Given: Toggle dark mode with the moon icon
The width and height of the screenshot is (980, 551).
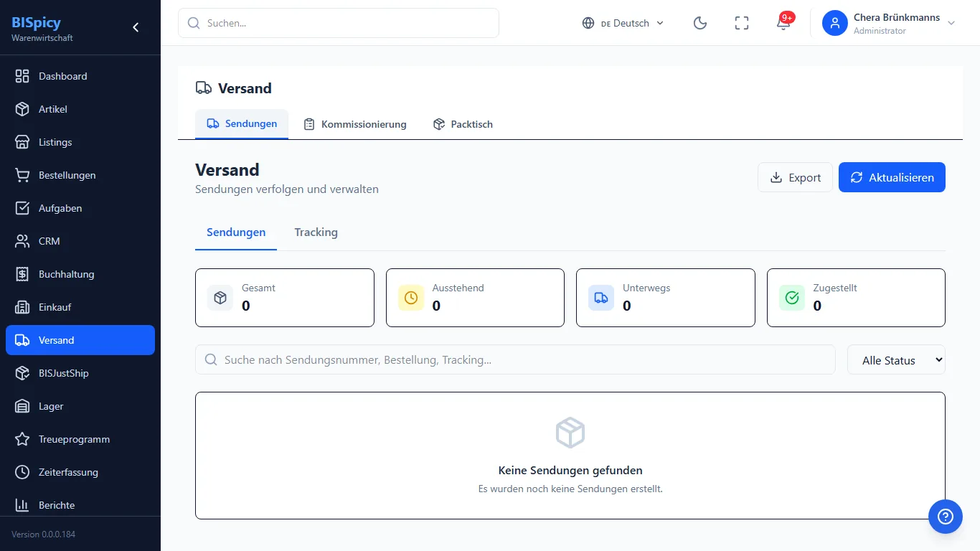Looking at the screenshot, I should point(700,23).
